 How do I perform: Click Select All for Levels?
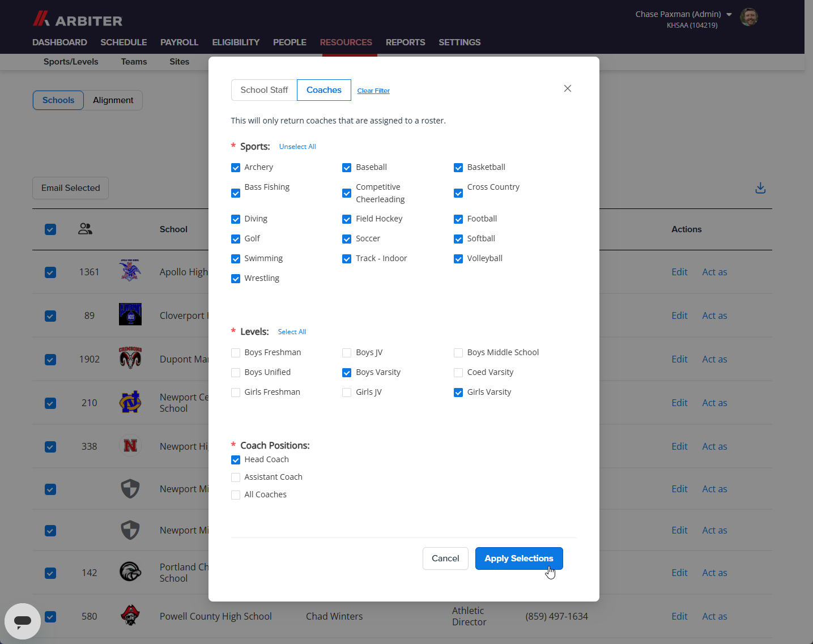(292, 332)
